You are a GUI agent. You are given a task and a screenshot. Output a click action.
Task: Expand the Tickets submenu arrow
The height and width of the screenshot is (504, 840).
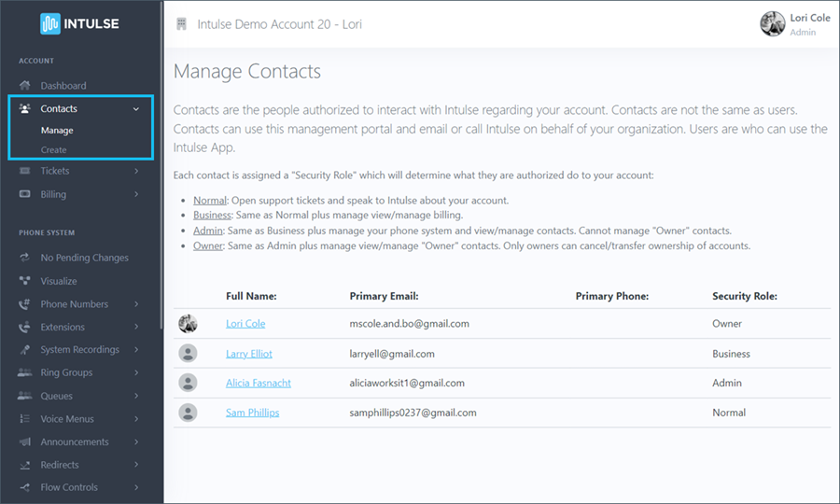point(136,171)
